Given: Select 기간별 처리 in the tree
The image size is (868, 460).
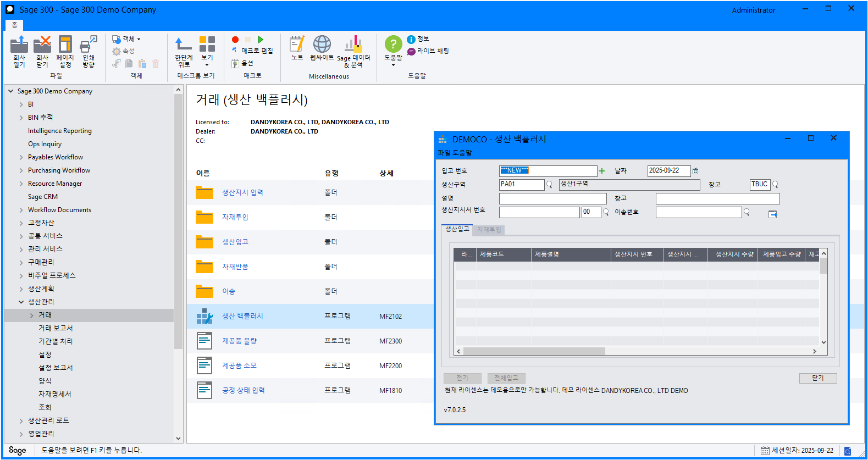Looking at the screenshot, I should [x=56, y=341].
